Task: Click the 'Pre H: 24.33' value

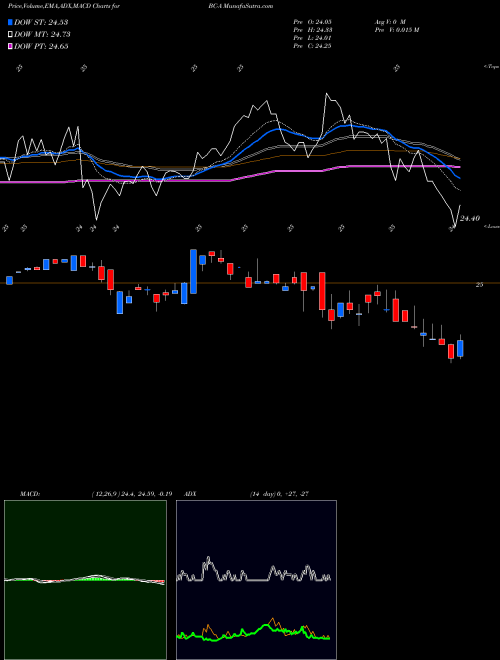Action: click(313, 30)
